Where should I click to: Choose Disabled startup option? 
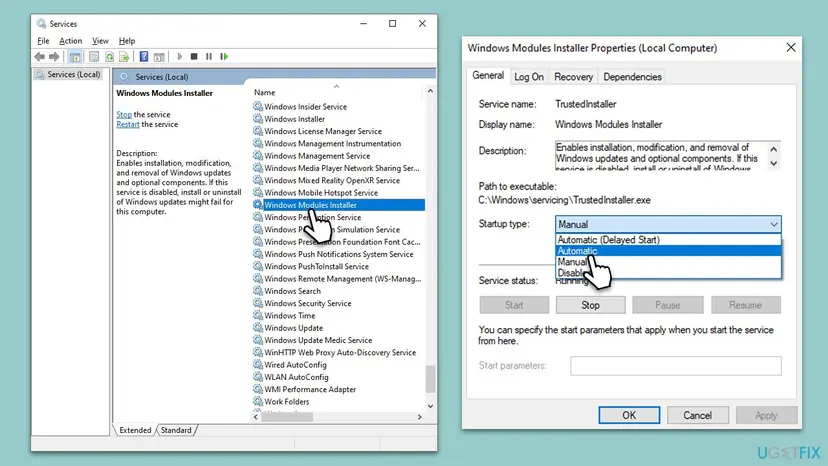click(x=669, y=273)
